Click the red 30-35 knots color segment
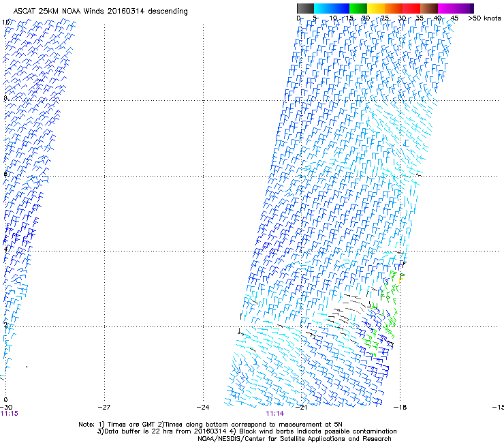Image resolution: width=504 pixels, height=443 pixels. click(x=411, y=8)
